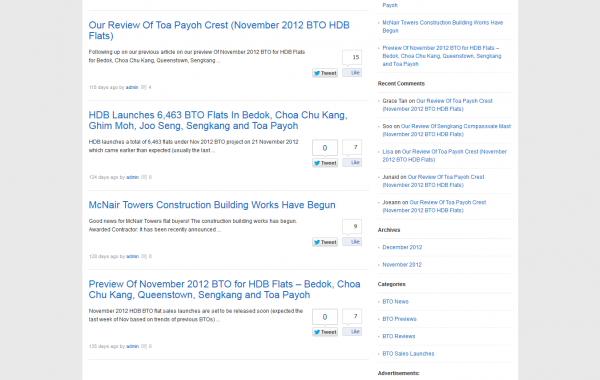Click tweet count 0 on Preview Of November post
Viewport: 600px width, 380px height.
click(325, 317)
